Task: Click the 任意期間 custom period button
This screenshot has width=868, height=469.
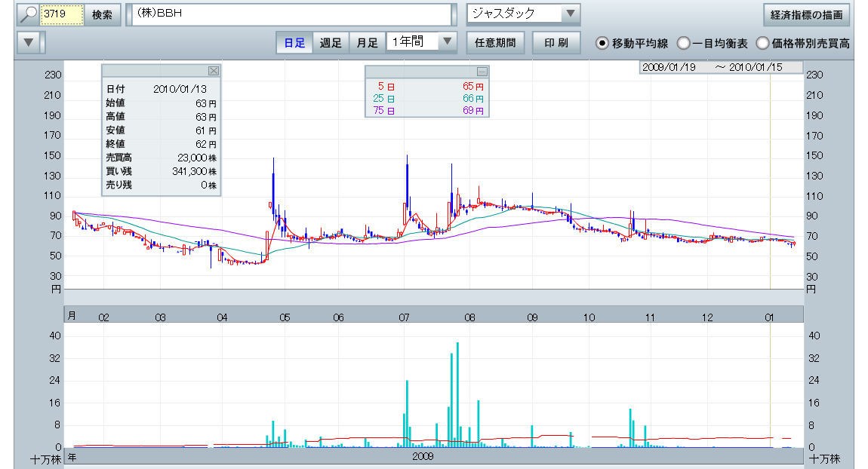Action: tap(495, 43)
